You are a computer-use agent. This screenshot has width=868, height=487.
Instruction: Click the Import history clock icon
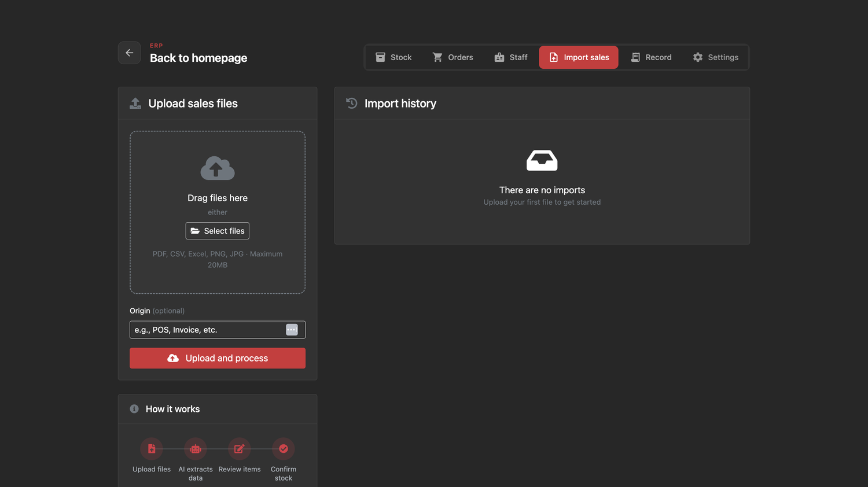(352, 104)
